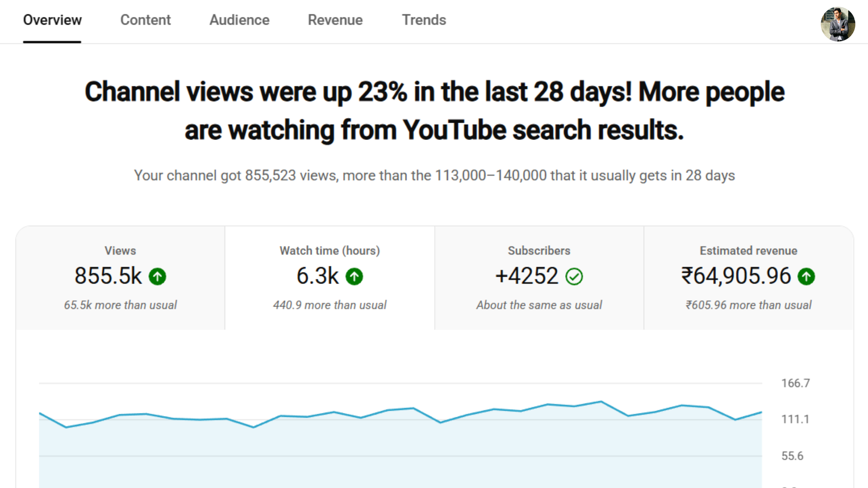Click the Watch time green up-arrow icon
The image size is (868, 488).
click(354, 277)
